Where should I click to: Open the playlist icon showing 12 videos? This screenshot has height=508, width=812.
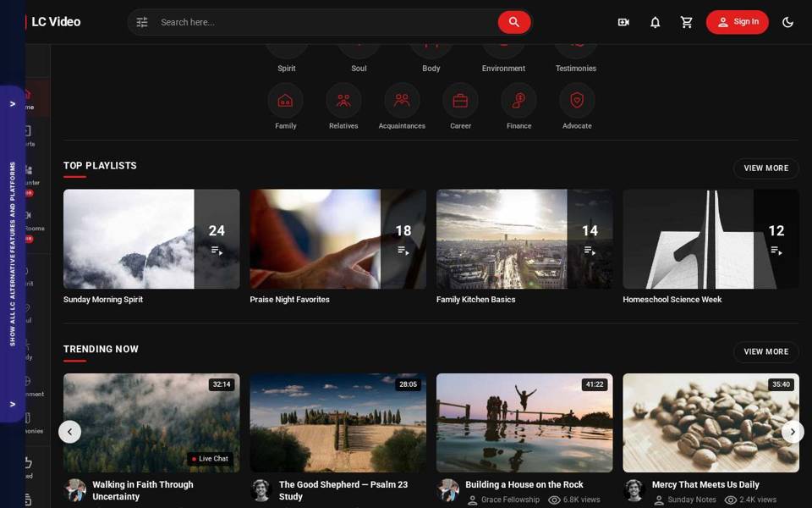[776, 251]
